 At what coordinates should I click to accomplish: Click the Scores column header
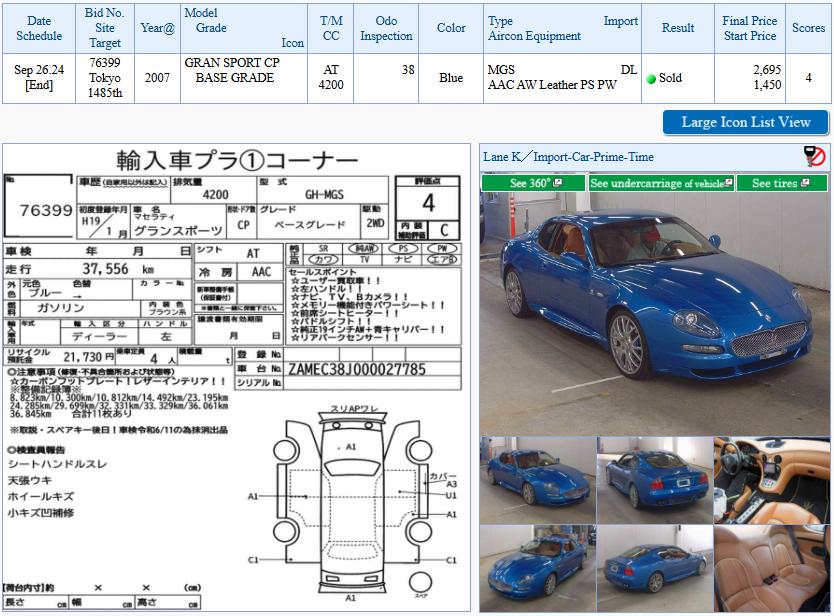[x=808, y=28]
